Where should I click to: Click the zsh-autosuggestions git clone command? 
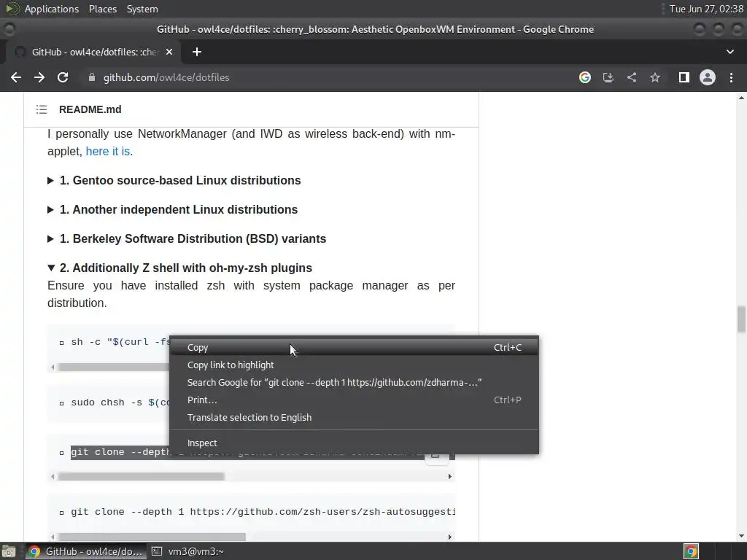click(263, 512)
